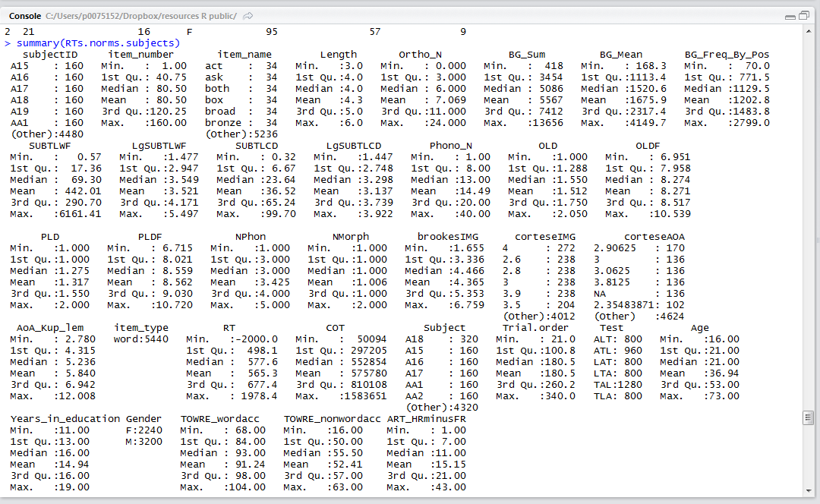Viewport: 820px width, 504px height.
Task: Click the scrollbar up arrow
Action: click(809, 31)
